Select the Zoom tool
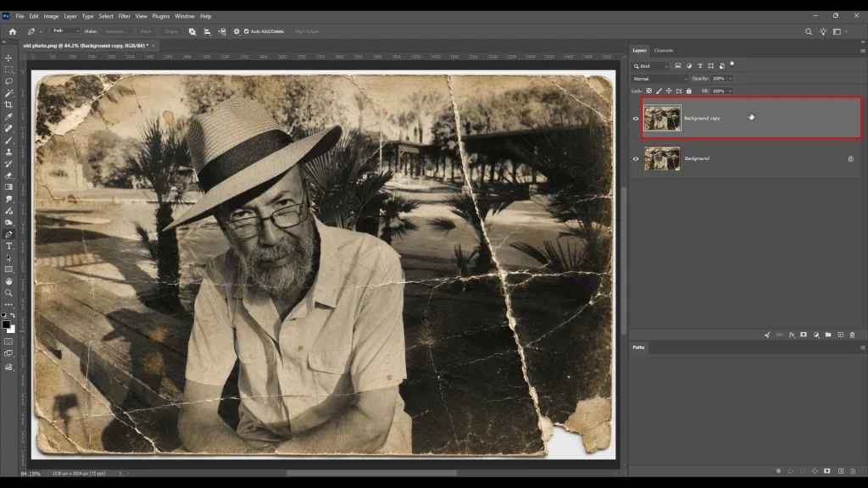Screen dimensions: 868x488 [x=8, y=292]
